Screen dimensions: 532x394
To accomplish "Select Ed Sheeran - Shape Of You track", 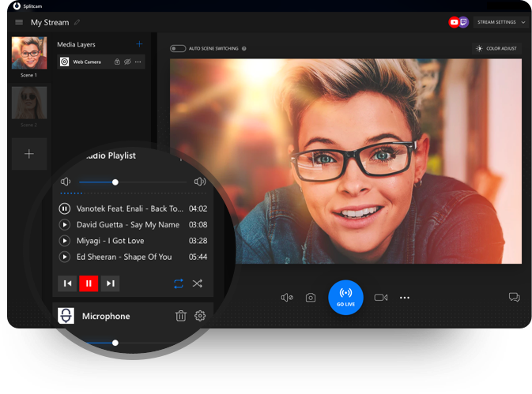I will [x=124, y=257].
